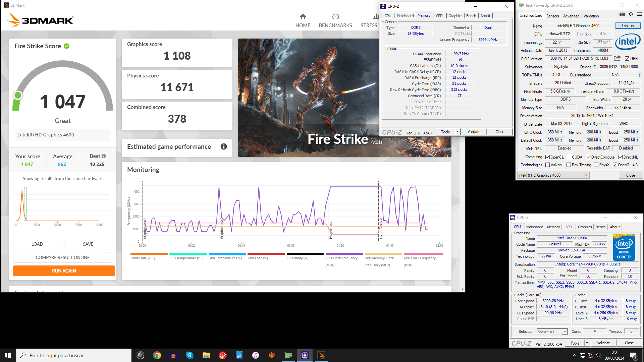Click COMPARE RESULT ONLINE

(63, 257)
